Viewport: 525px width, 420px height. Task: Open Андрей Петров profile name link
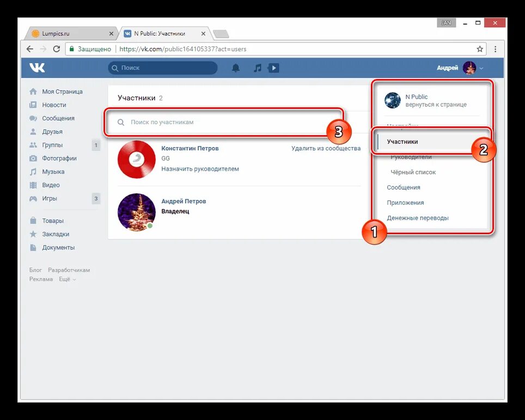[x=184, y=202]
